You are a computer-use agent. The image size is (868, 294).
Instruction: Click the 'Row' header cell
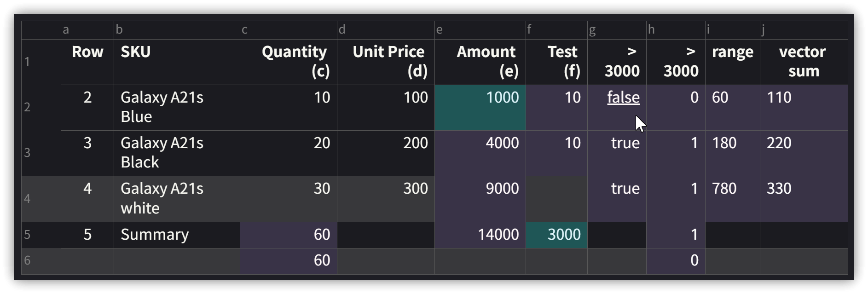tap(87, 62)
